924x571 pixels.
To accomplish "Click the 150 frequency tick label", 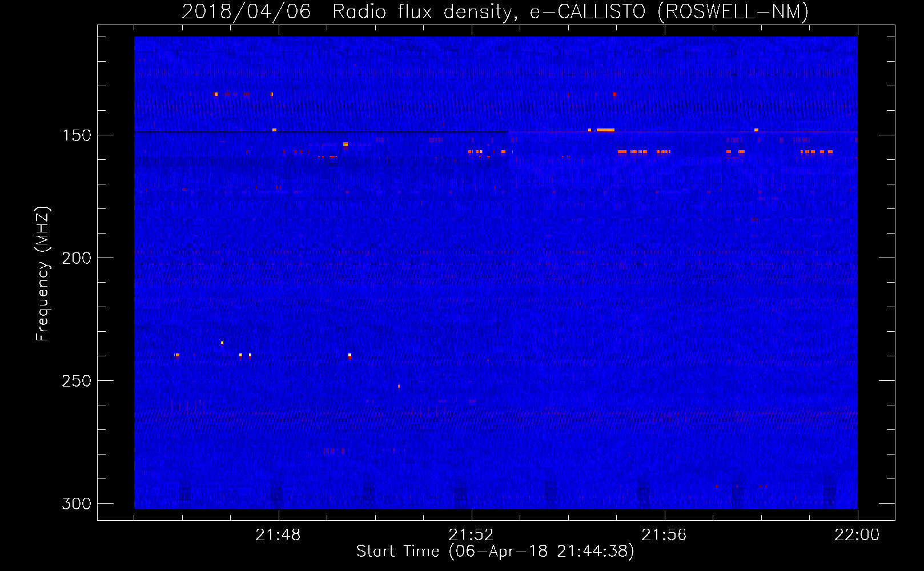I will point(77,135).
